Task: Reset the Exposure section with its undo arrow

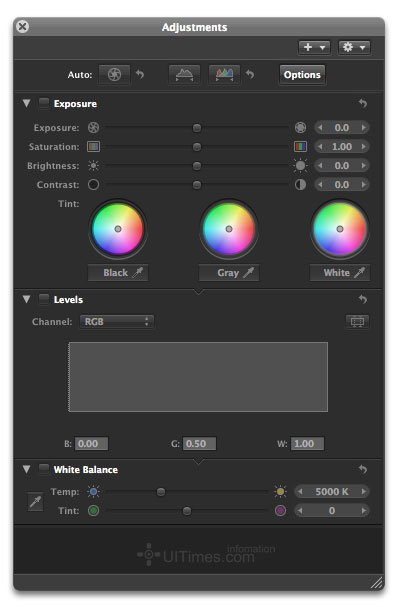Action: click(362, 103)
